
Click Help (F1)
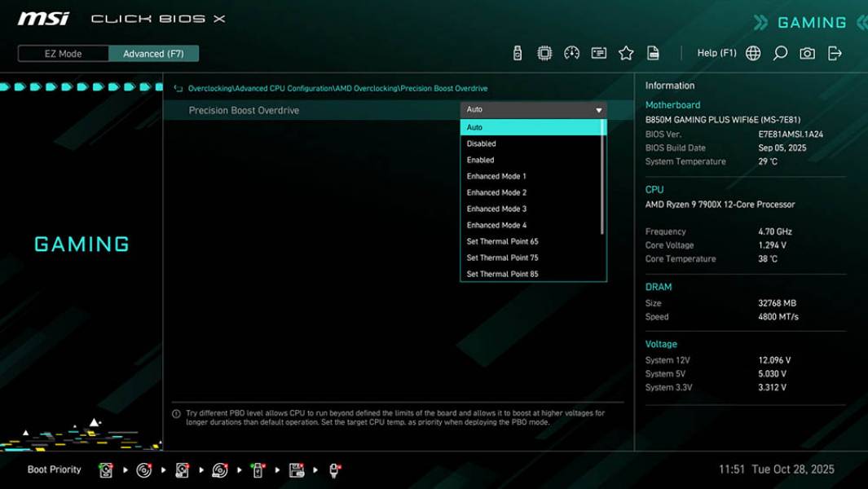(x=716, y=52)
